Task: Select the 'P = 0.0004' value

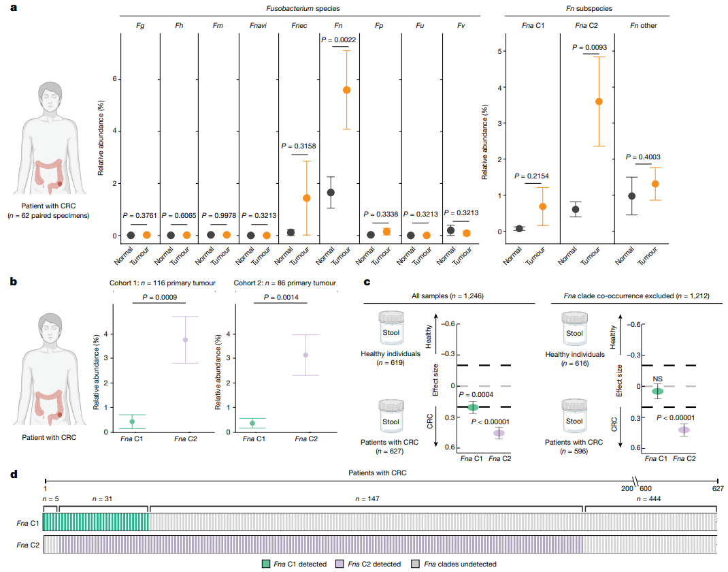Action: (x=476, y=395)
